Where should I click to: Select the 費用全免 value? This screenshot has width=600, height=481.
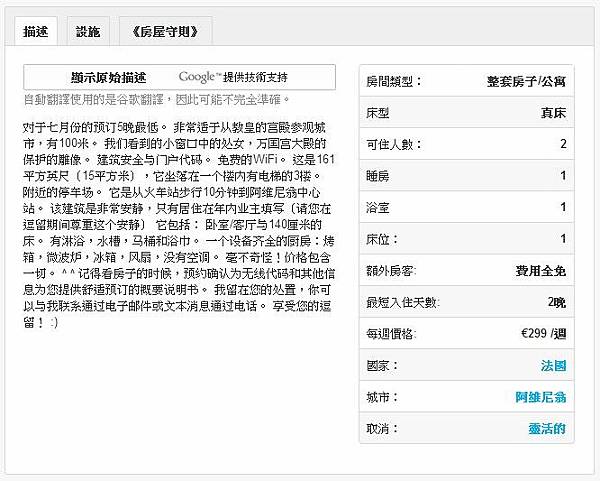pyautogui.click(x=541, y=271)
